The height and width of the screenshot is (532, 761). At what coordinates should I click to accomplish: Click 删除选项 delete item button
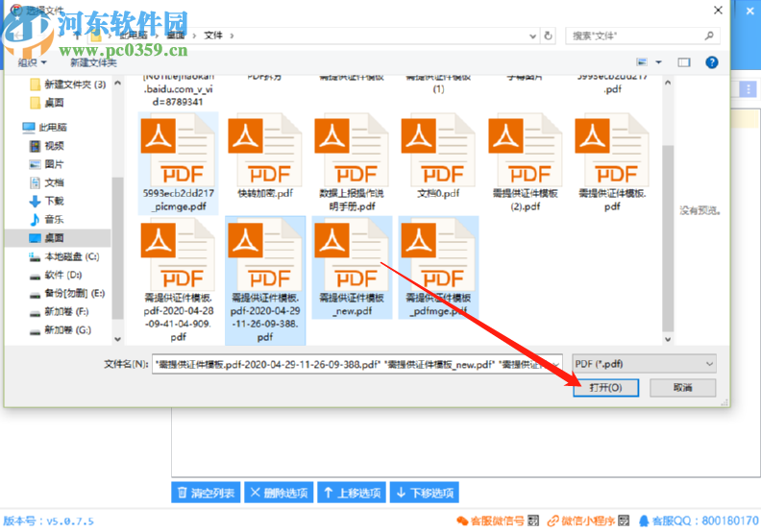(x=279, y=493)
